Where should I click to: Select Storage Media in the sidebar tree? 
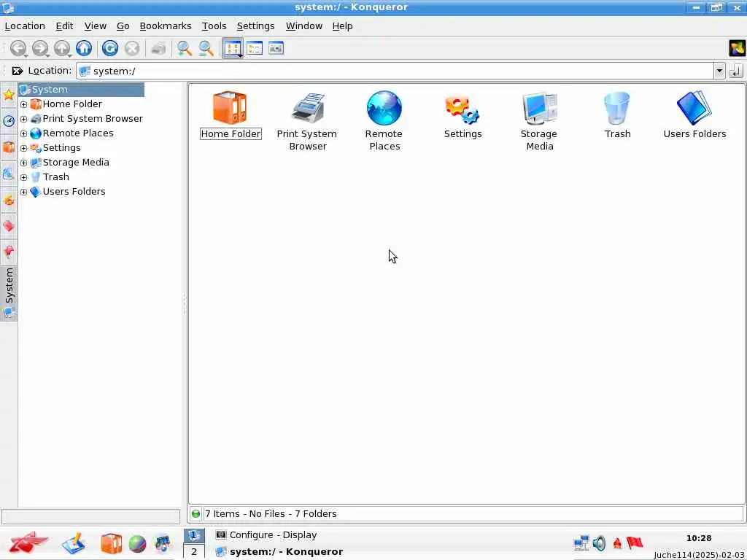coord(69,163)
